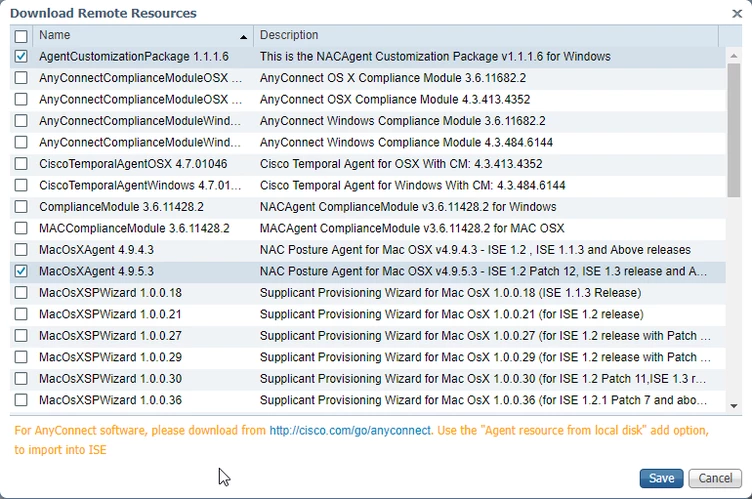Select the AgentCustomizationPackage 1.1.1.6 name
The width and height of the screenshot is (752, 499).
pyautogui.click(x=134, y=57)
